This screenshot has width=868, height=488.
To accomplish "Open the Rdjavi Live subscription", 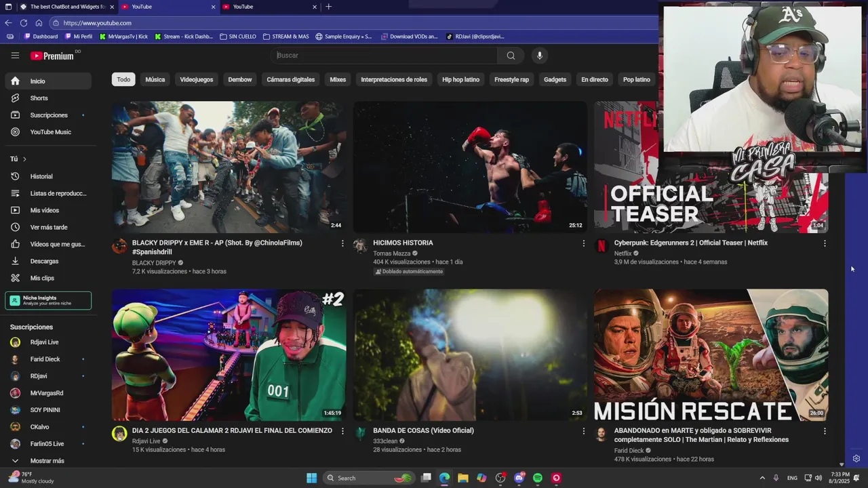I will click(x=48, y=342).
